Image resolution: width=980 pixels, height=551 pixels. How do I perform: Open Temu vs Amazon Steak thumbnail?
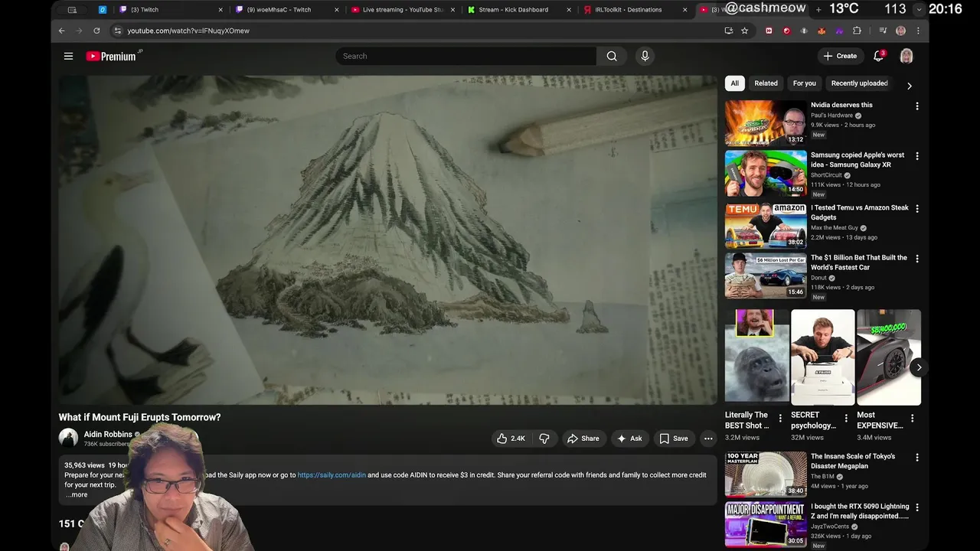click(766, 225)
